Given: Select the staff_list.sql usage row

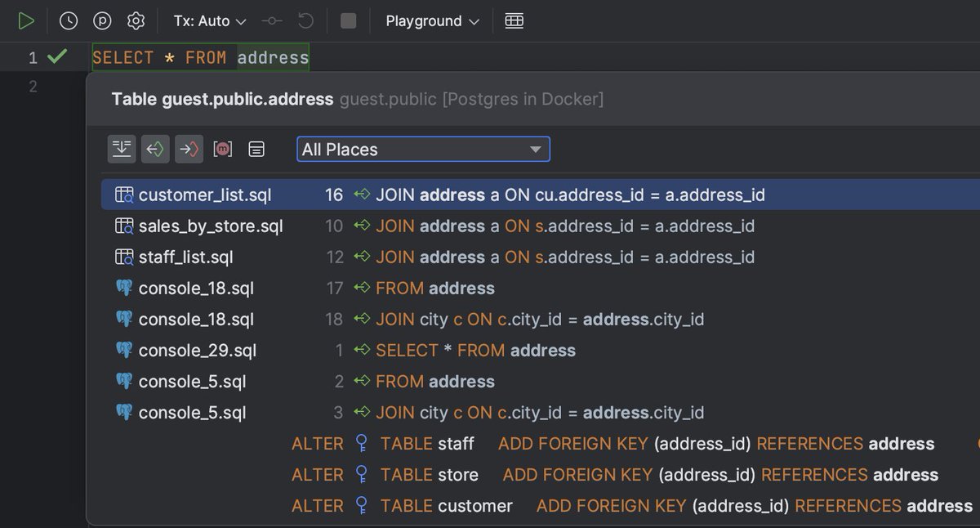Looking at the screenshot, I should (x=541, y=257).
